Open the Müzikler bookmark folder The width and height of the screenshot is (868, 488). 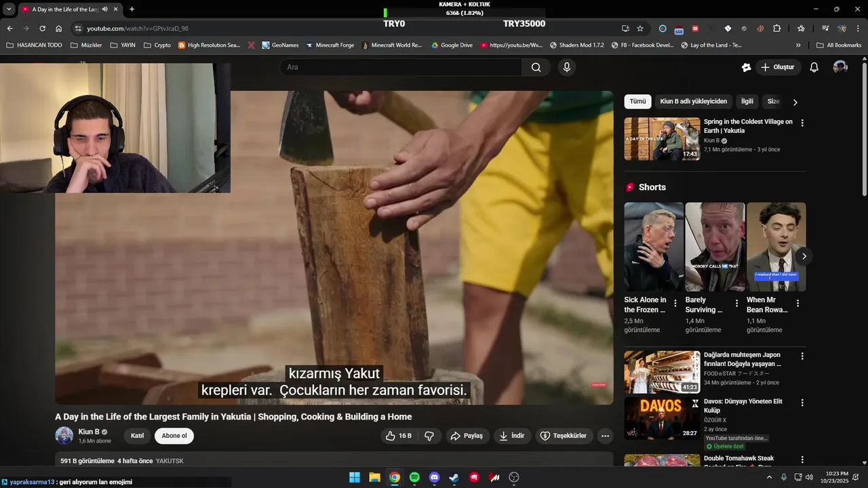pos(86,45)
